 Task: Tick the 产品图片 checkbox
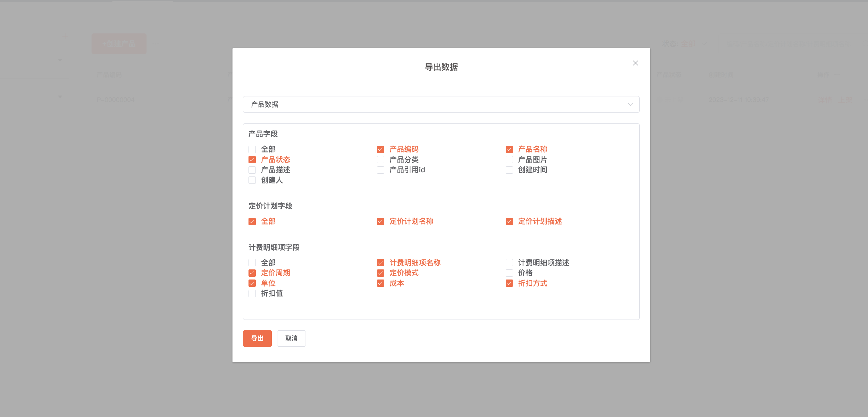click(509, 160)
